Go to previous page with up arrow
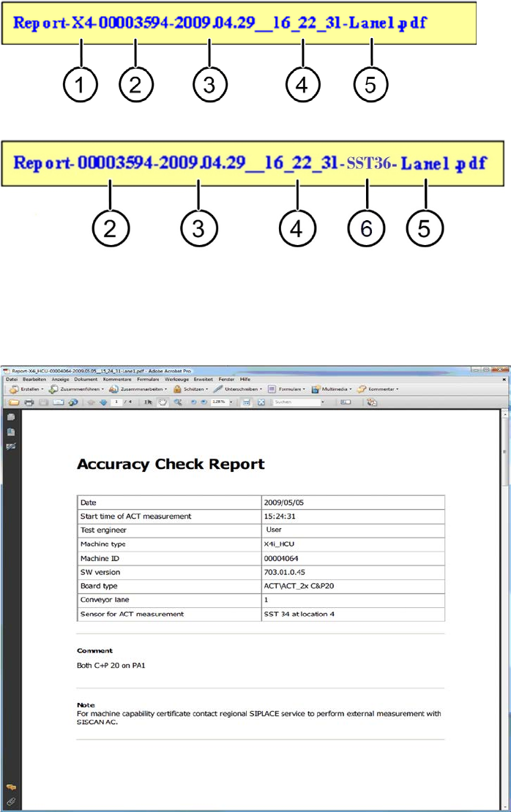Screen dimensions: 511x812 coord(91,402)
